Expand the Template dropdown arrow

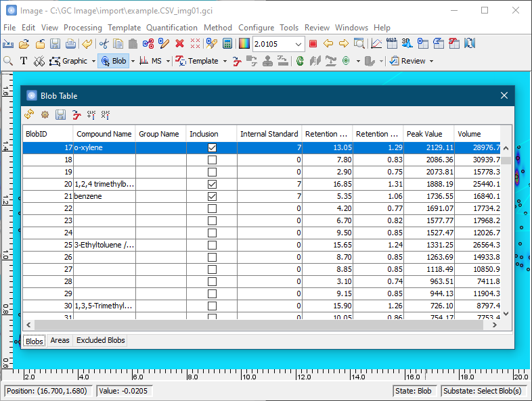tap(225, 61)
